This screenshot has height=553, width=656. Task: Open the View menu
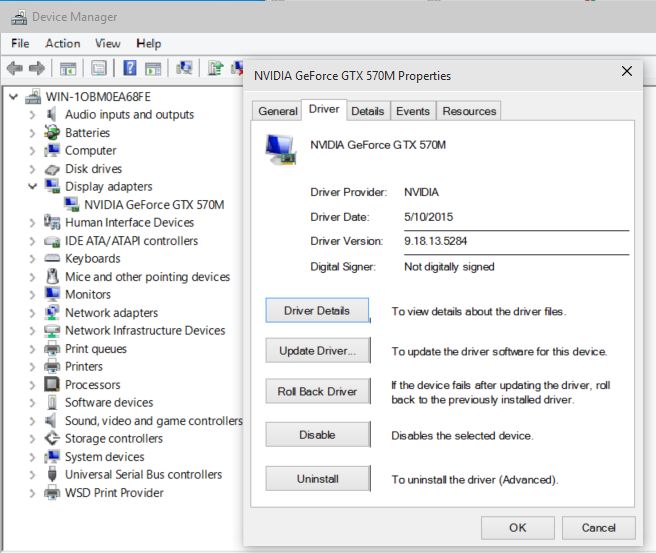tap(108, 44)
